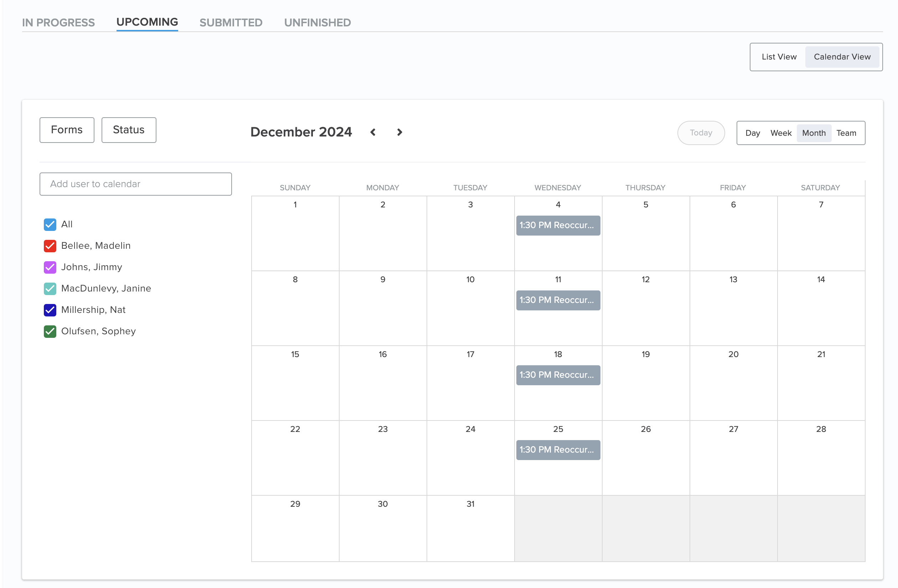
Task: Show the Team calendar view
Action: pyautogui.click(x=846, y=133)
